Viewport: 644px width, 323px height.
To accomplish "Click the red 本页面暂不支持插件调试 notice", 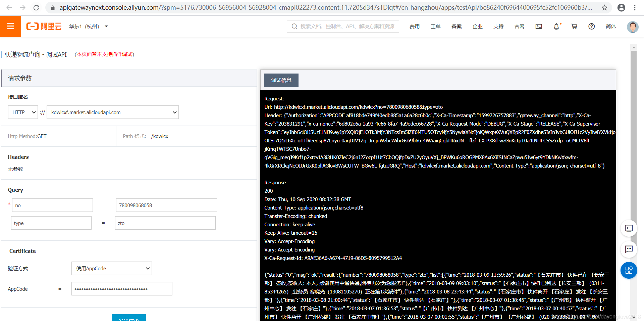I will pos(104,54).
